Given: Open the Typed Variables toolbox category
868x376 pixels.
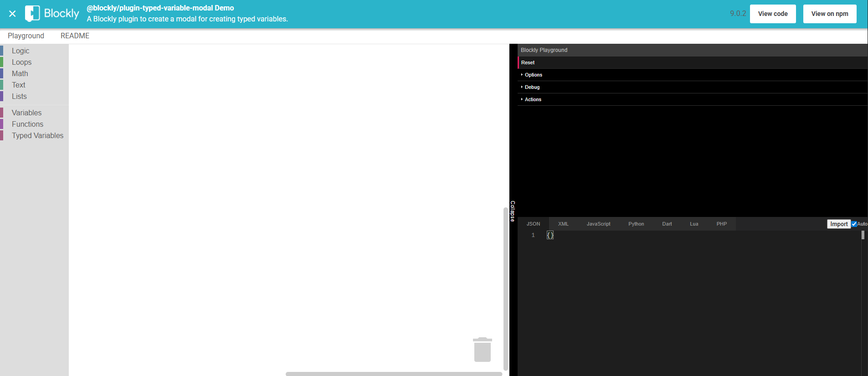Looking at the screenshot, I should tap(34, 135).
